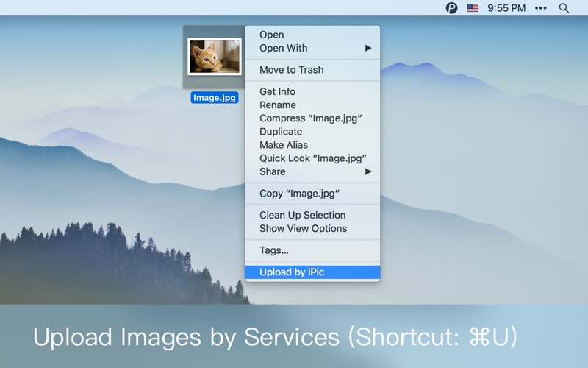Viewport: 588px width, 368px height.
Task: Click Quick Look “Image.jpg”
Action: 312,158
